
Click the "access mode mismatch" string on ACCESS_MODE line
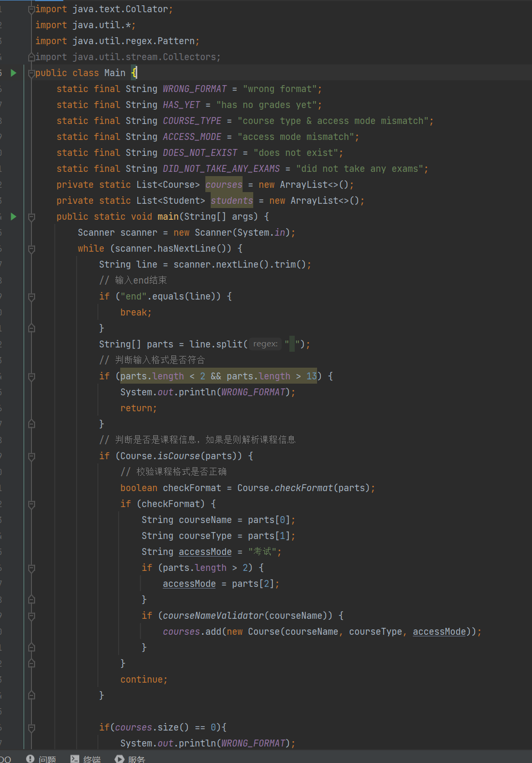(296, 137)
